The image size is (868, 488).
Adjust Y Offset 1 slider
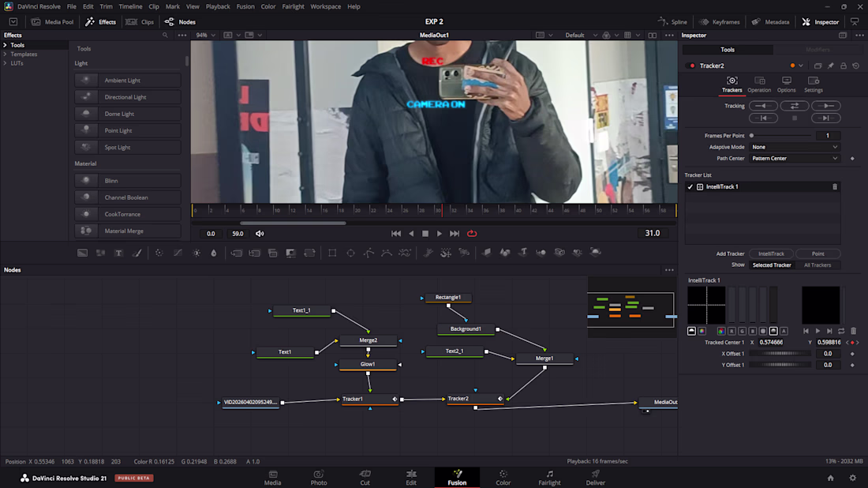coord(780,365)
